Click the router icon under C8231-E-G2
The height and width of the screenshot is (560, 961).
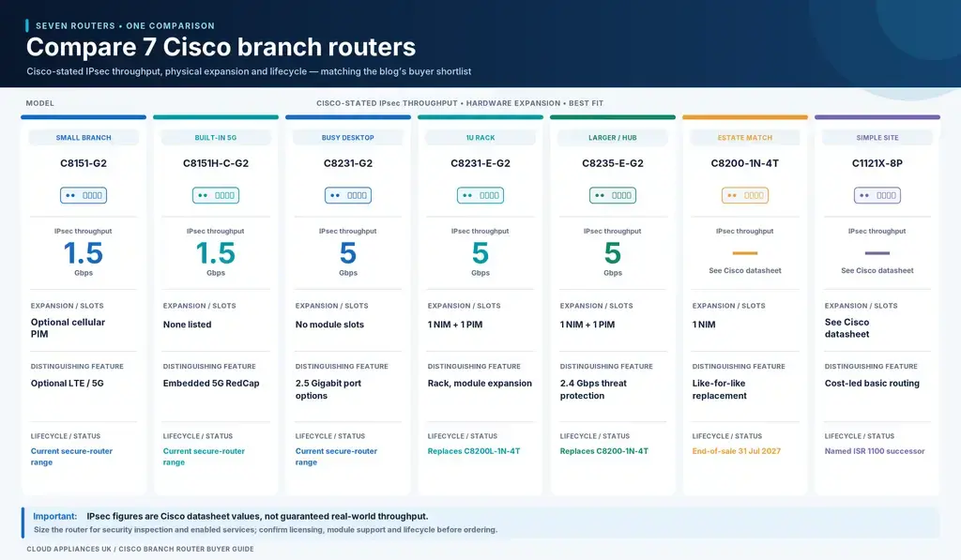[x=480, y=195]
